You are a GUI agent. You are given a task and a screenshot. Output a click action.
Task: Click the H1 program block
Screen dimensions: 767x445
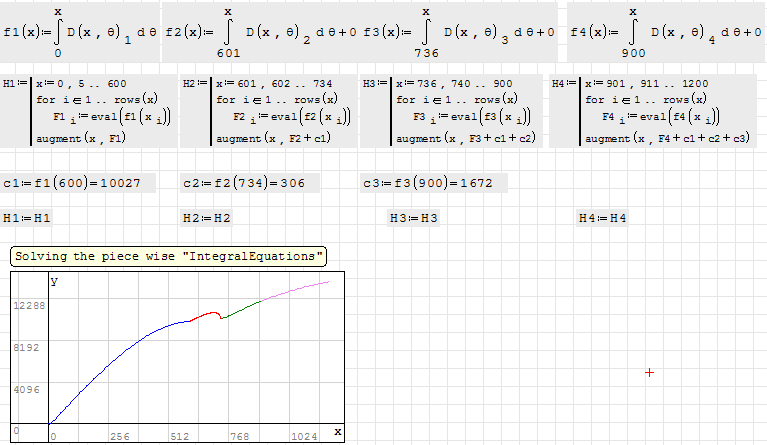tap(88, 110)
